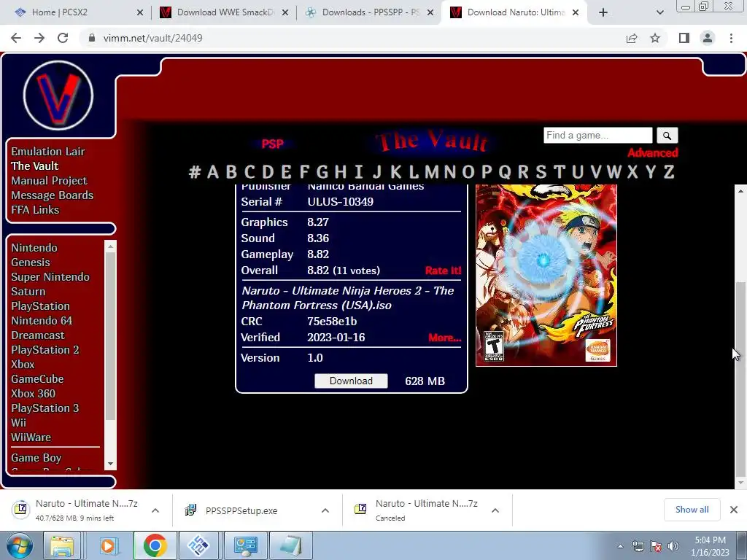Select Super Nintendo in the systems list
The height and width of the screenshot is (560, 747).
coord(50,276)
